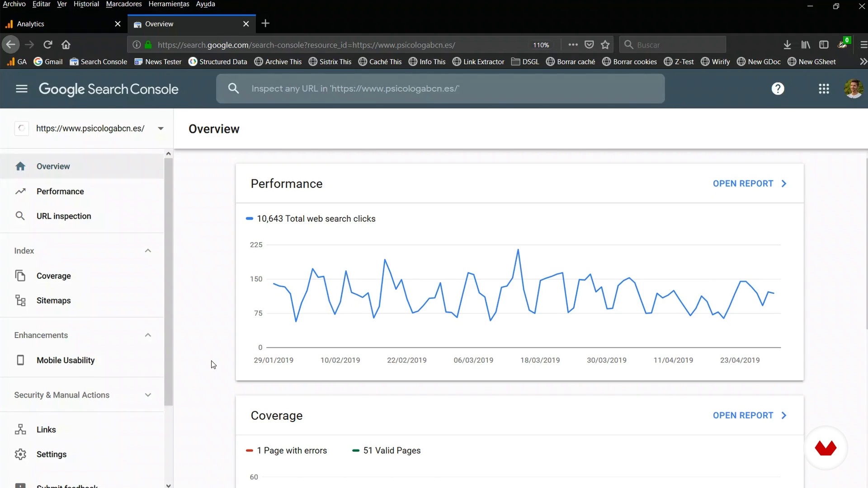Screen dimensions: 868x488
Task: Click the Mobile Usability phone icon
Action: click(x=20, y=360)
